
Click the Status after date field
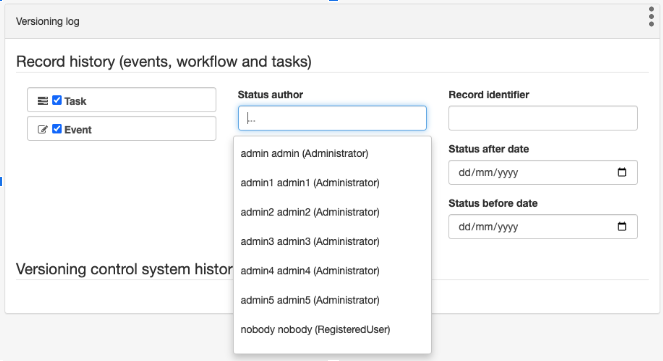tap(543, 172)
